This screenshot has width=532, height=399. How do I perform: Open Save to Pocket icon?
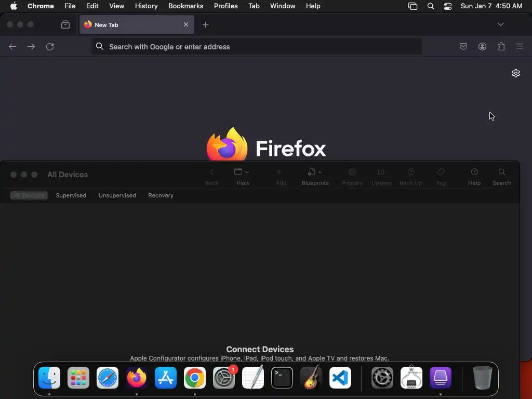(x=463, y=46)
